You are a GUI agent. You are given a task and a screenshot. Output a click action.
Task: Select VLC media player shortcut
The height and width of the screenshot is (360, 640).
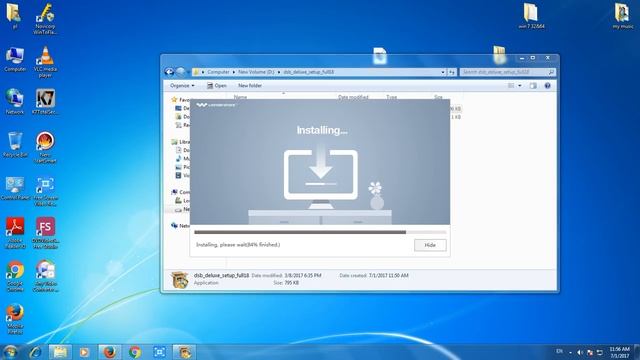coord(45,62)
